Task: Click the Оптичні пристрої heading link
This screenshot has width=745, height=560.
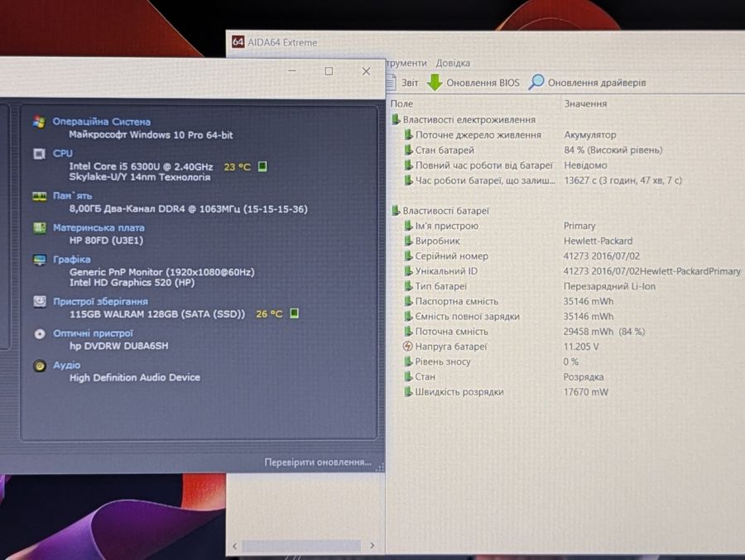Action: coord(93,333)
